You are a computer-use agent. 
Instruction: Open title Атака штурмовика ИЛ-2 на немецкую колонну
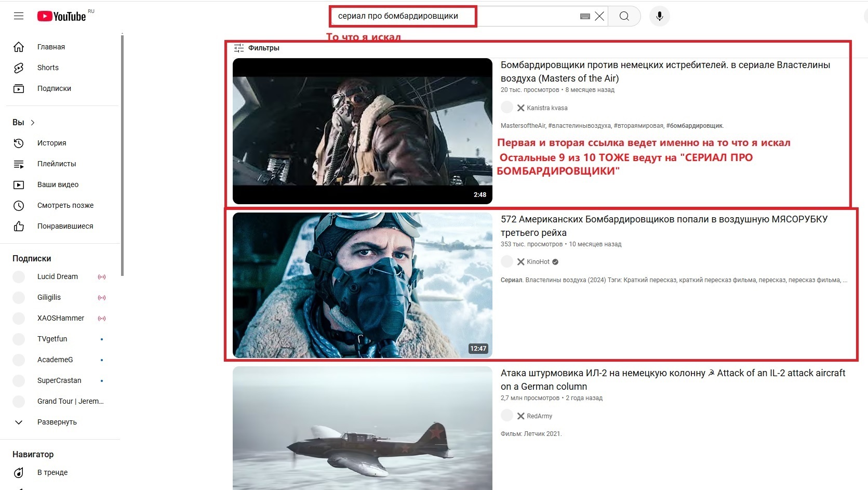673,380
